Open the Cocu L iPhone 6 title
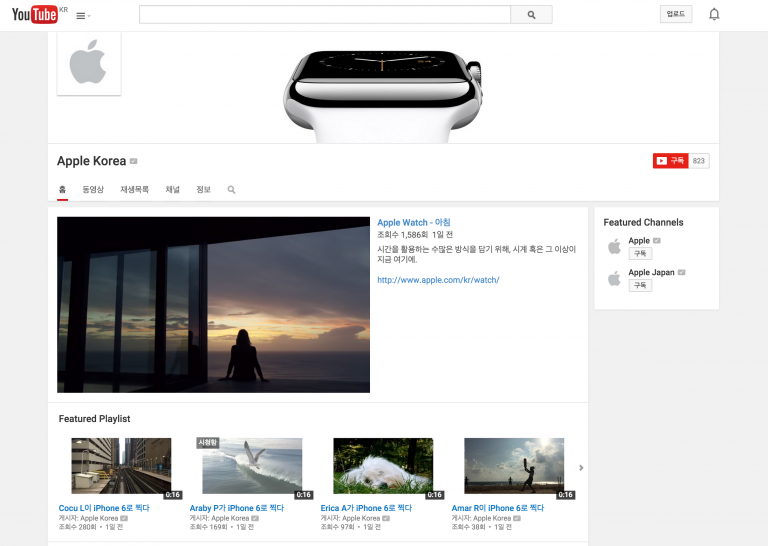Viewport: 768px width, 546px height. pos(104,508)
